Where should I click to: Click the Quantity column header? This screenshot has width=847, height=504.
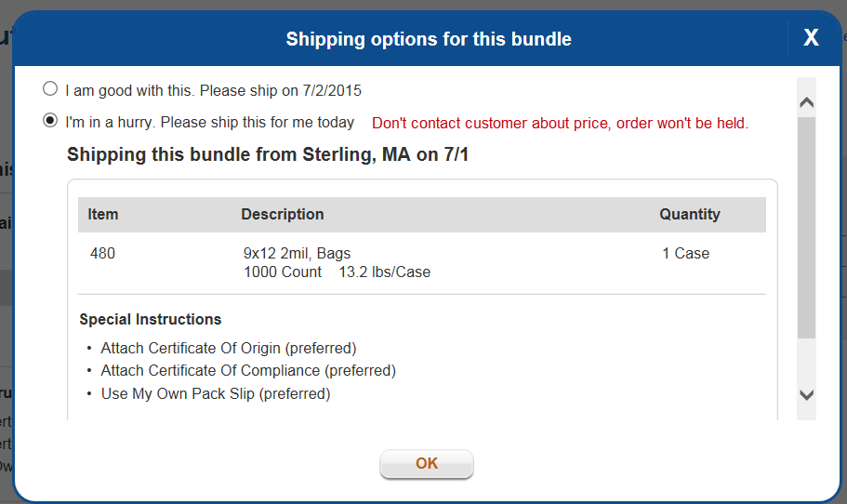coord(690,215)
